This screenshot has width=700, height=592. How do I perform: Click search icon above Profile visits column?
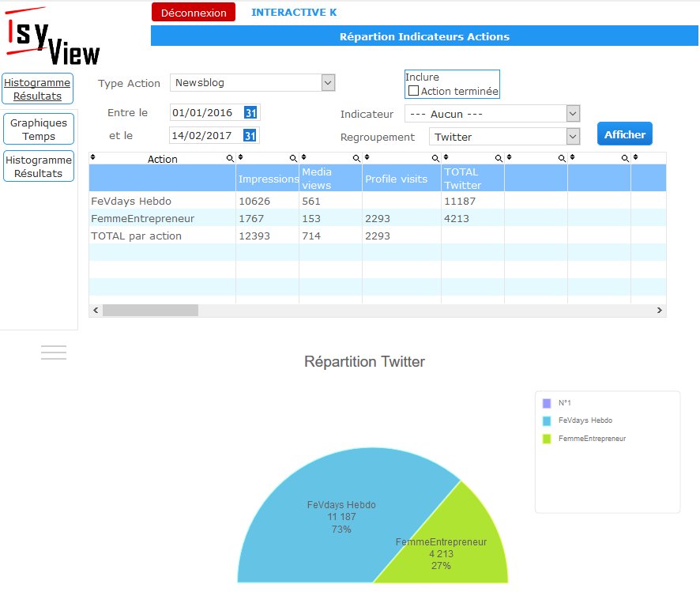pyautogui.click(x=435, y=159)
